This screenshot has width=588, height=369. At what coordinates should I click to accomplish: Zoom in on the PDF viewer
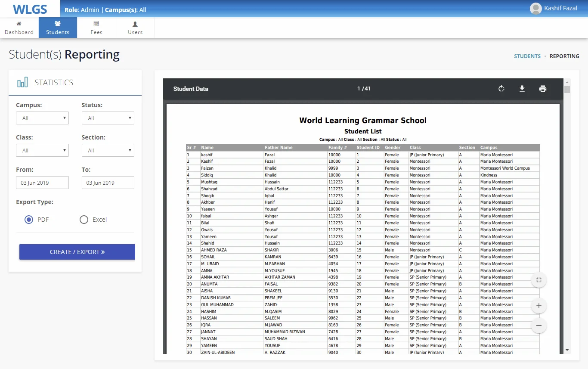[538, 306]
